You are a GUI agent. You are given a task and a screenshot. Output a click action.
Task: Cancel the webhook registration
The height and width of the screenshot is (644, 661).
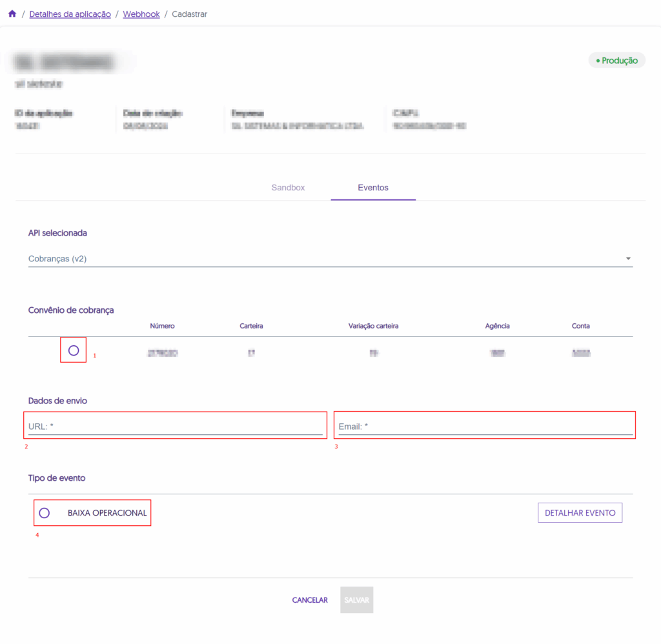[310, 600]
